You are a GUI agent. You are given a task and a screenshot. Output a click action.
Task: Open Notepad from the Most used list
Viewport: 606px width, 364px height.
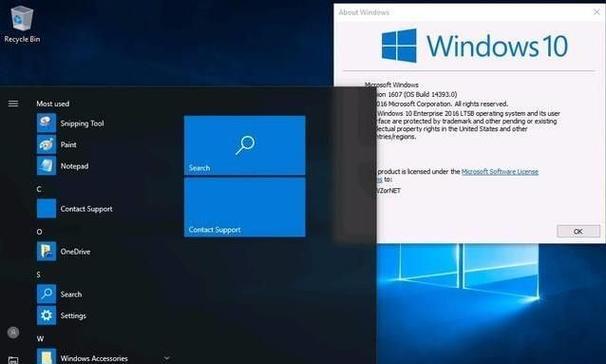coord(63,166)
